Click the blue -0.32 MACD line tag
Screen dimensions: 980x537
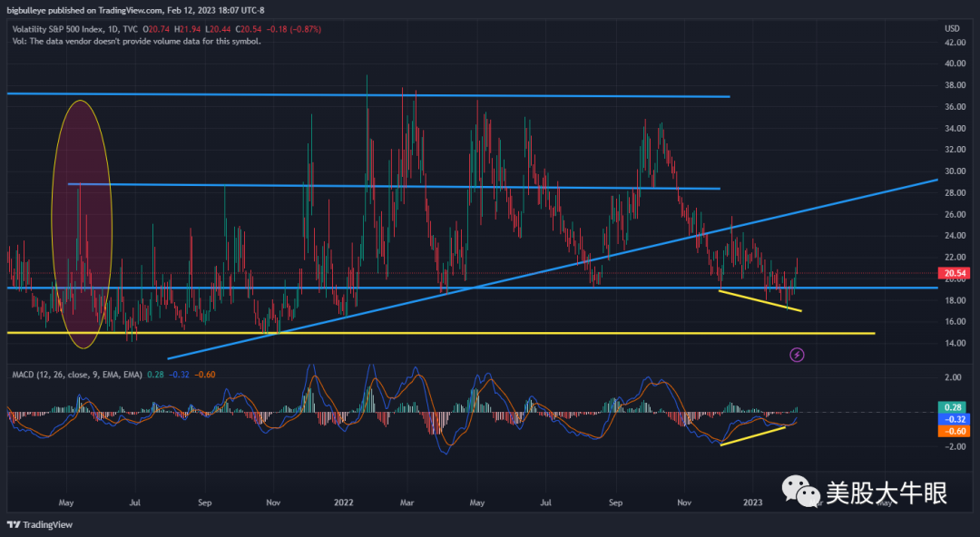pos(954,419)
